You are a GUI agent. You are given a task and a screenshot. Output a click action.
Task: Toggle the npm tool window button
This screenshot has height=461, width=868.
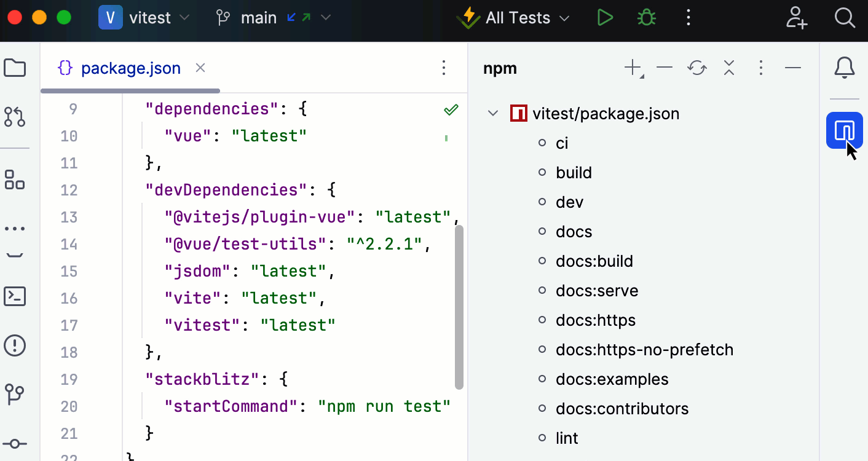click(845, 130)
